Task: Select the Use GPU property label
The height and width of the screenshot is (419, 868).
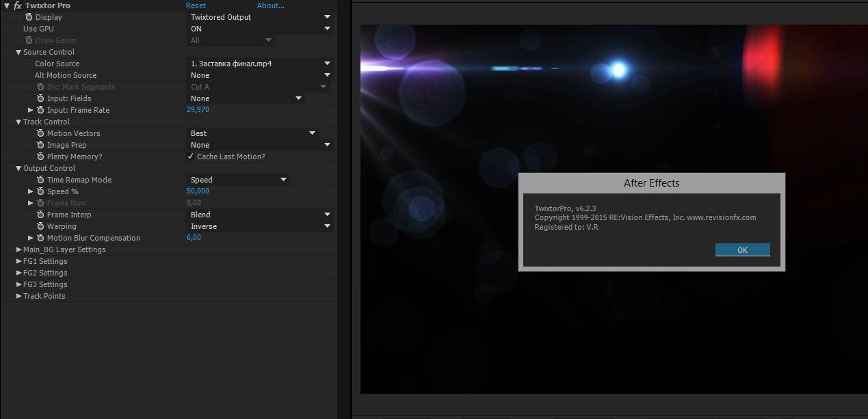Action: coord(38,29)
